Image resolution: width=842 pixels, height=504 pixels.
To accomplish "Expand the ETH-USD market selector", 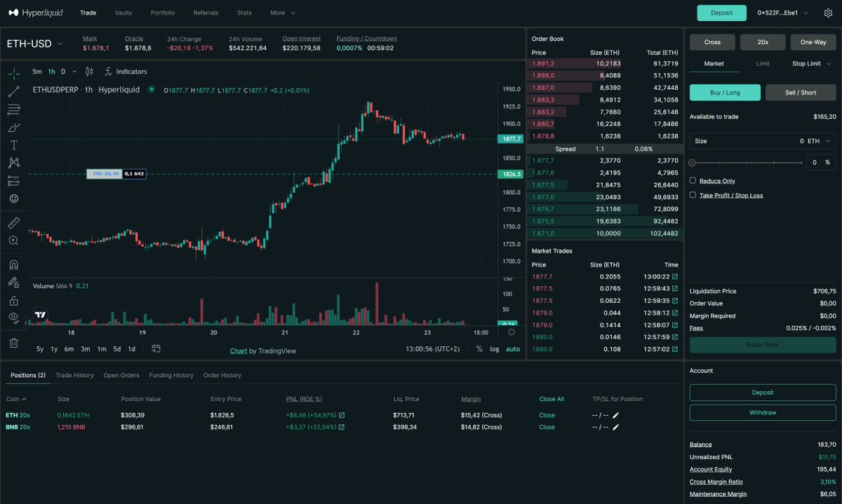I will [35, 43].
